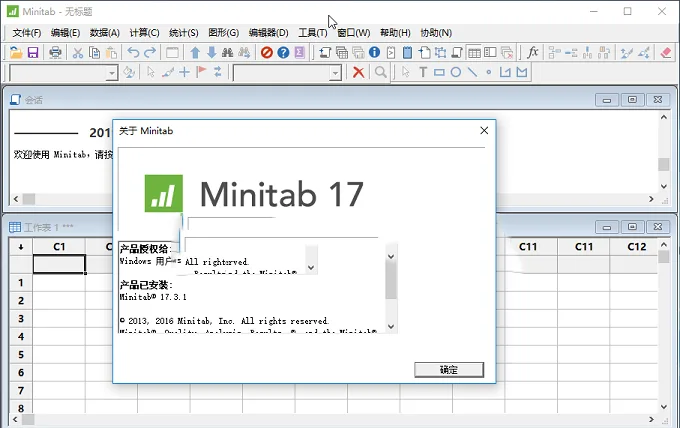The height and width of the screenshot is (428, 680).
Task: Select cell in column C1 header row
Action: pyautogui.click(x=59, y=264)
